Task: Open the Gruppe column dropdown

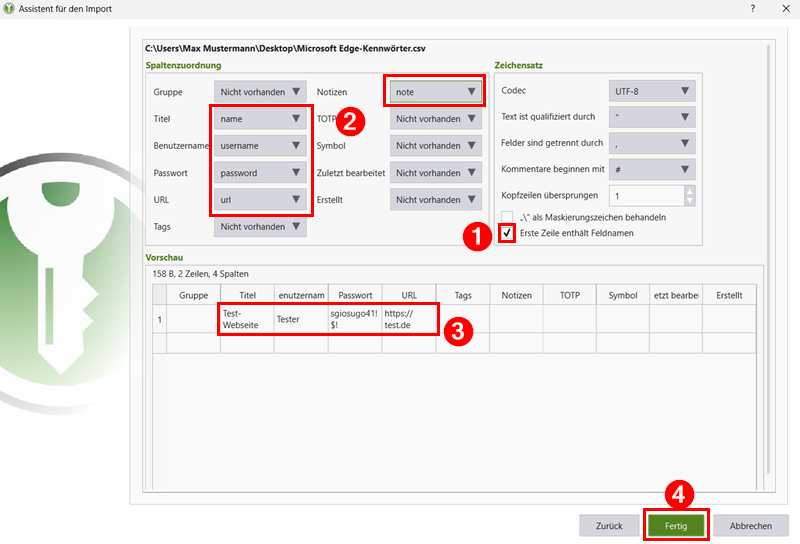Action: pos(260,92)
